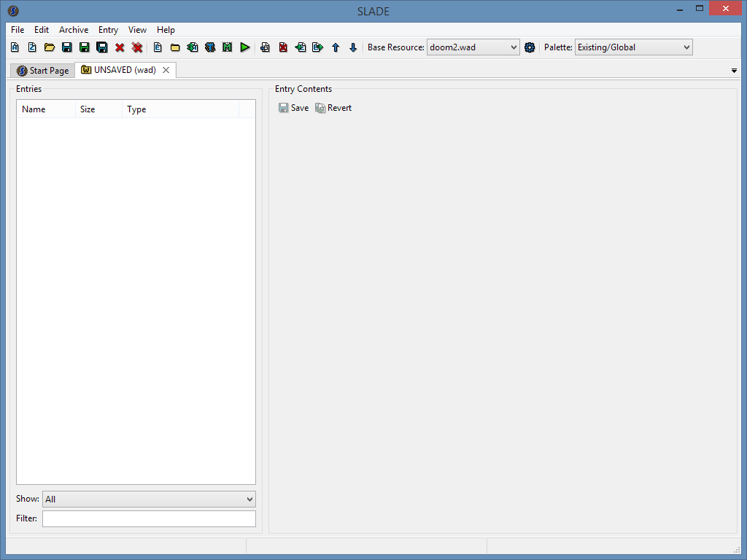The height and width of the screenshot is (560, 747).
Task: Click the SLADE logo in the title bar
Action: [13, 10]
